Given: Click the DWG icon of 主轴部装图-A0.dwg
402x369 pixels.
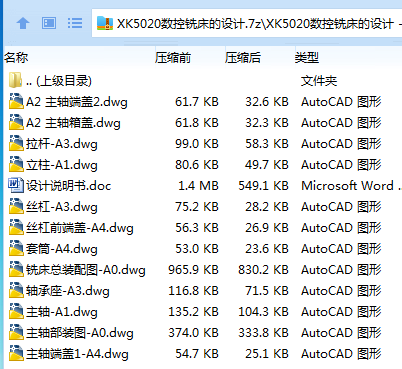Looking at the screenshot, I should tap(16, 333).
